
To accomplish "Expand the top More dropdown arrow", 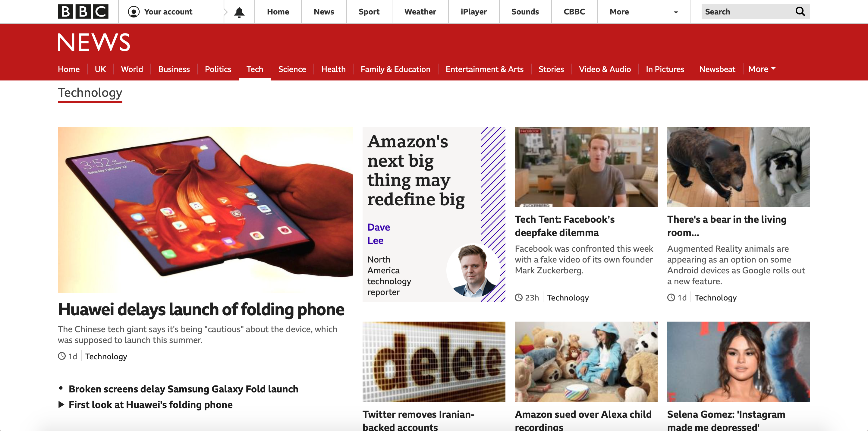I will coord(676,12).
